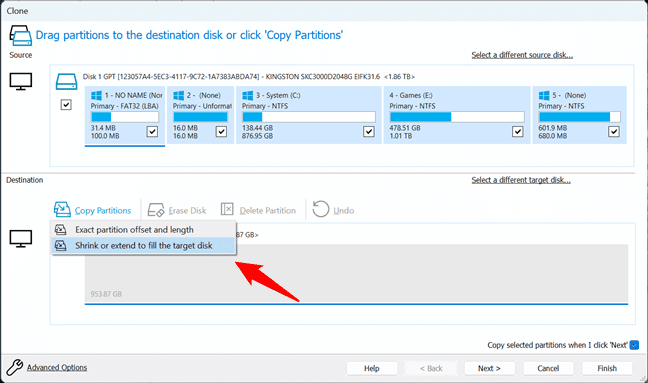Click the Erase Disk label
This screenshot has width=648, height=383.
[x=187, y=211]
